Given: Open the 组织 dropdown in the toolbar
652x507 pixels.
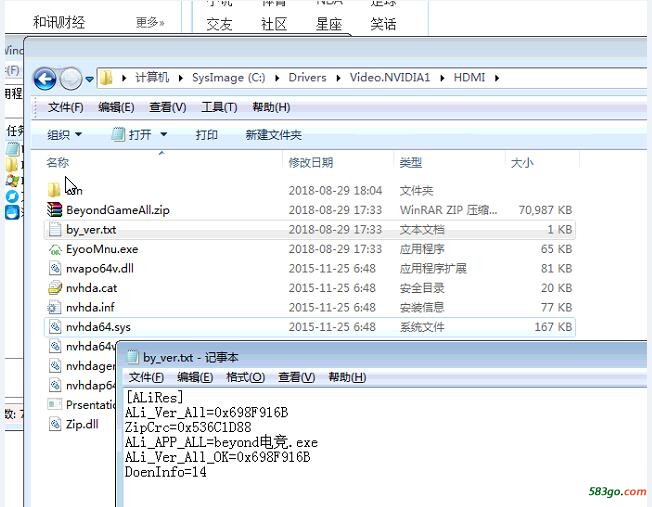Looking at the screenshot, I should (x=65, y=135).
